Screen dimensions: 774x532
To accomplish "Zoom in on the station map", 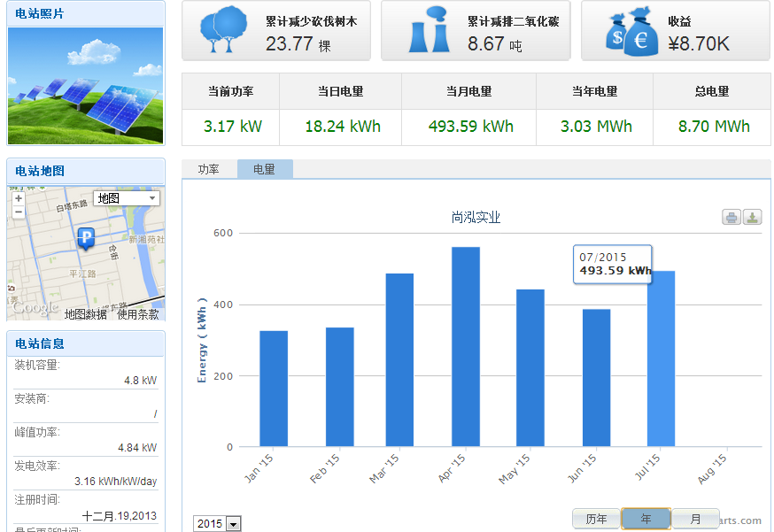I will tap(19, 199).
